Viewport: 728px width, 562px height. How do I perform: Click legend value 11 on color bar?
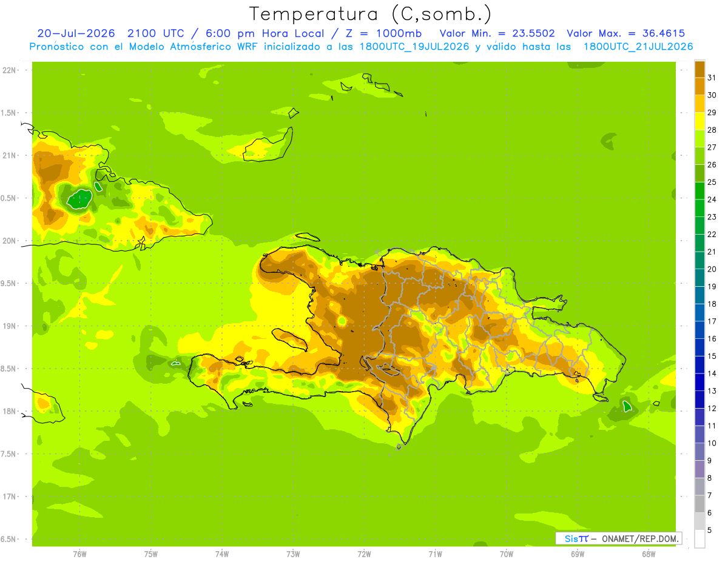click(x=712, y=426)
